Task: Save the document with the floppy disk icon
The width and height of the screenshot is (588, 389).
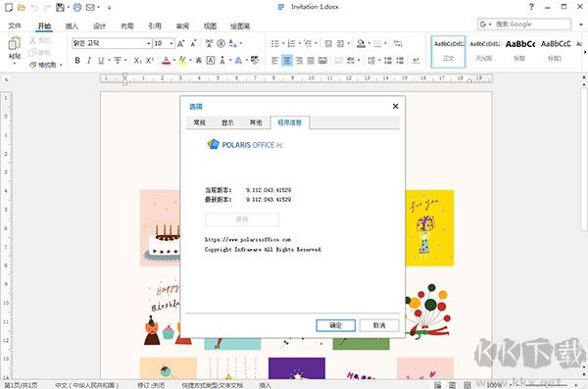Action: 60,7
